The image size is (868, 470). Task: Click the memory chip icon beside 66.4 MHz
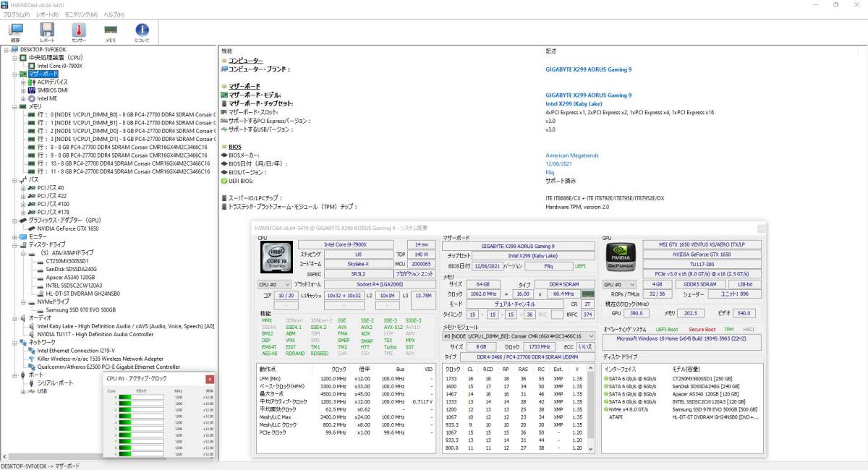pos(587,294)
